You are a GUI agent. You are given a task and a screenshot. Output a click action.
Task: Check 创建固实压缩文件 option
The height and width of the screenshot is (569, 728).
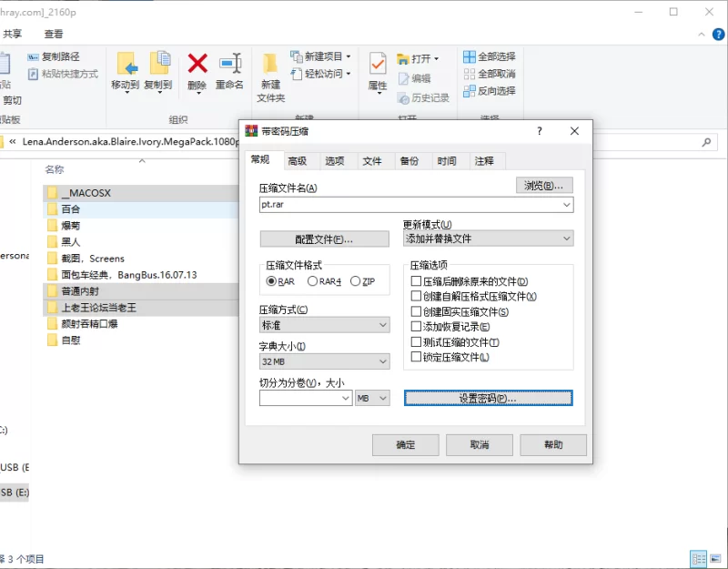[x=416, y=311]
